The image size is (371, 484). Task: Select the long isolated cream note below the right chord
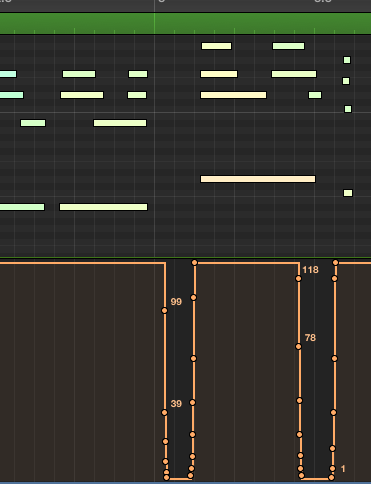tap(258, 179)
